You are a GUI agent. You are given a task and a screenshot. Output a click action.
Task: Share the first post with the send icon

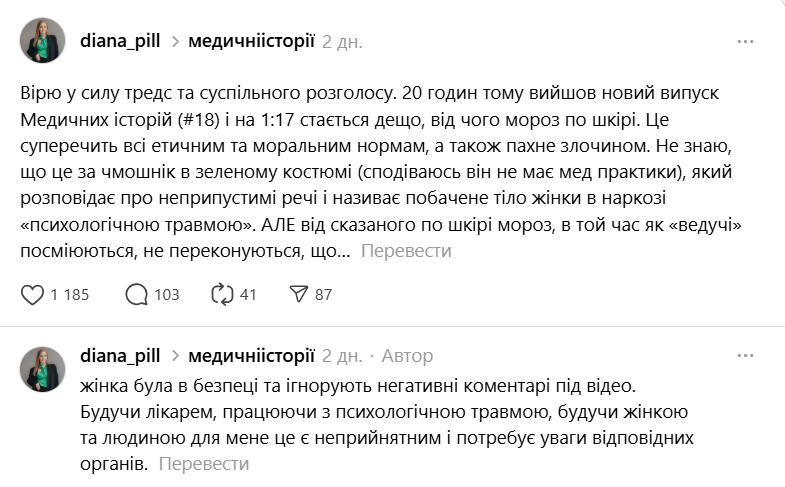[297, 294]
